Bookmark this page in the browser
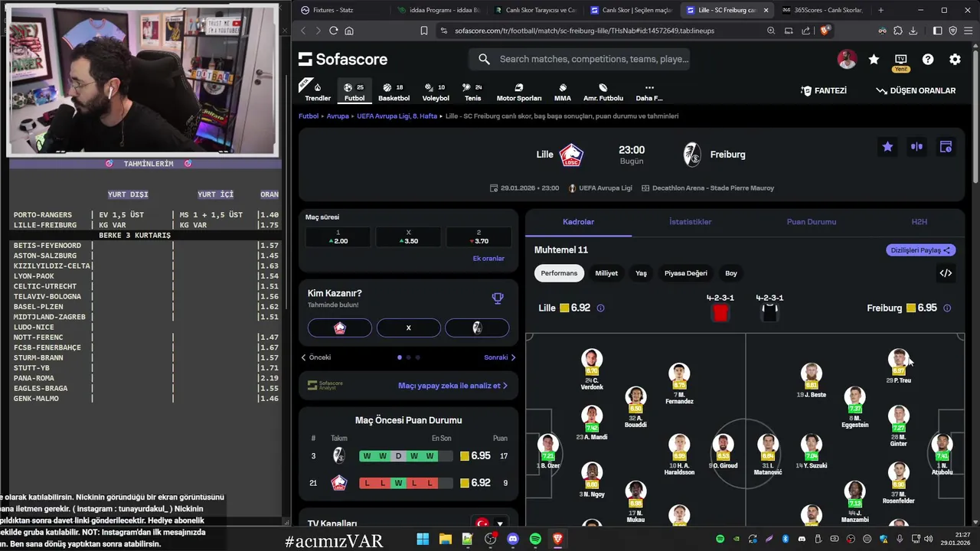Image resolution: width=980 pixels, height=551 pixels. click(424, 31)
